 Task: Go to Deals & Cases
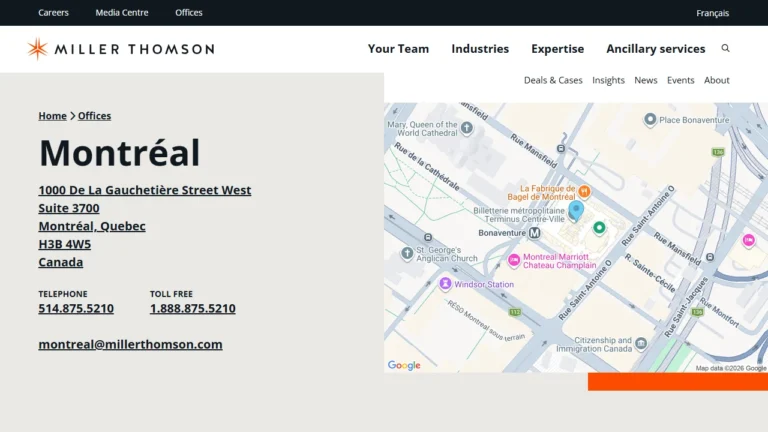click(553, 80)
